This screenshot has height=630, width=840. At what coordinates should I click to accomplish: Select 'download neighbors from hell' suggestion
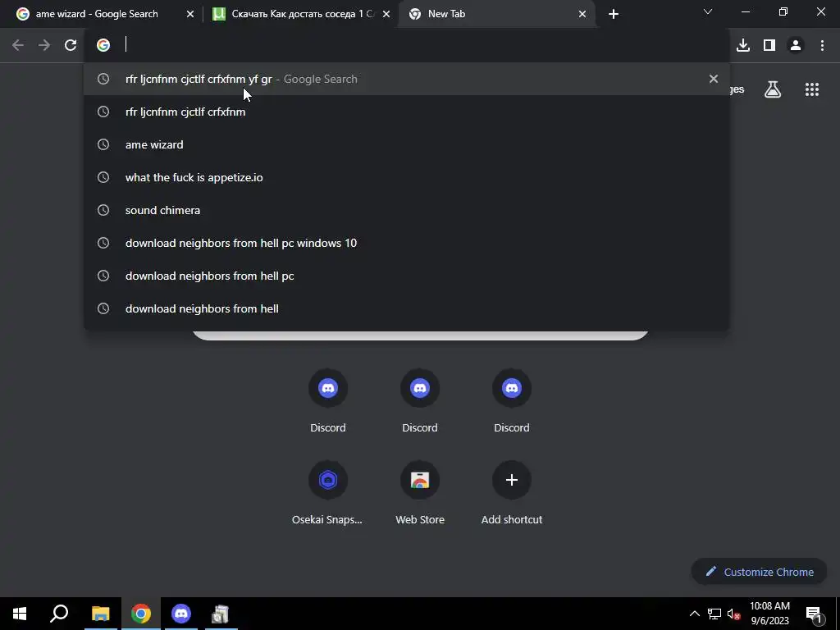tap(406, 308)
